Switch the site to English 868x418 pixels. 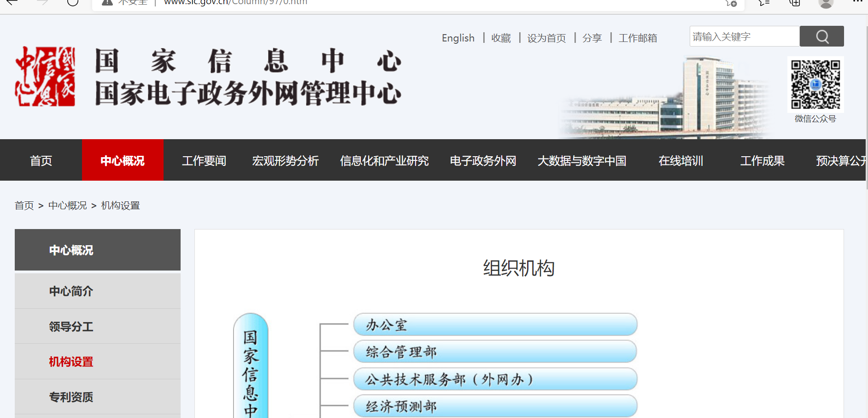point(458,38)
